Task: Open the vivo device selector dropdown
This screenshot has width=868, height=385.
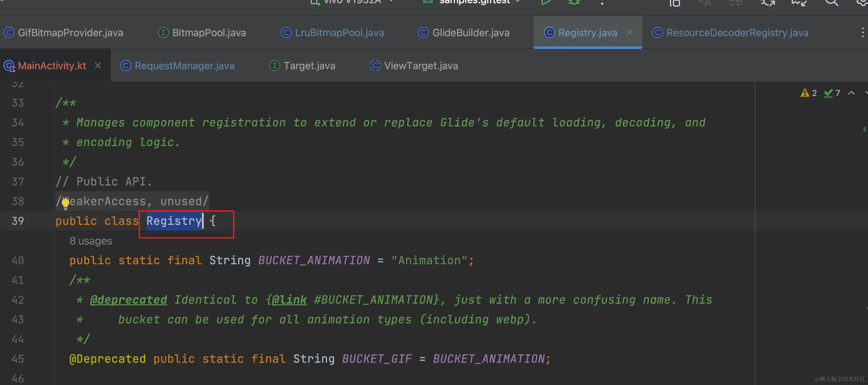Action: (x=352, y=2)
